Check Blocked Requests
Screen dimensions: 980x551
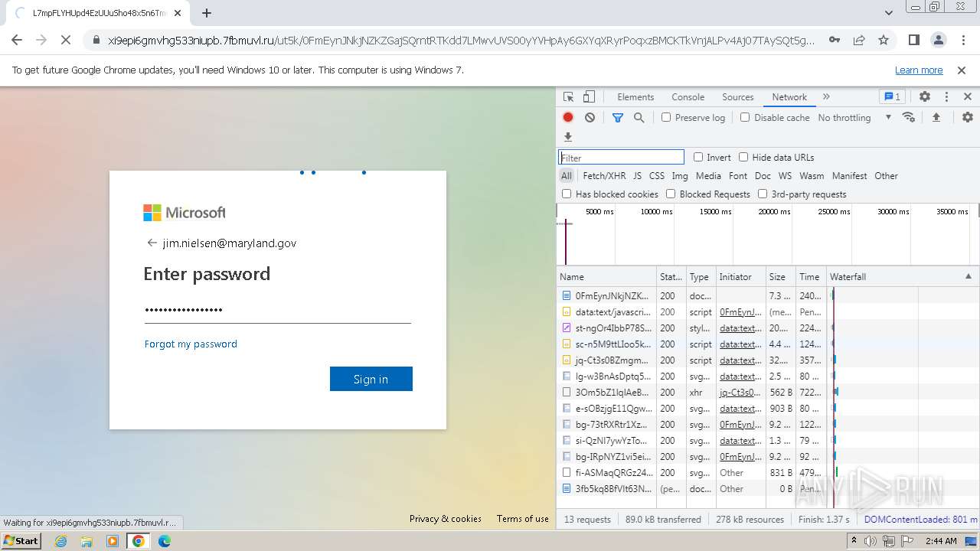tap(671, 194)
